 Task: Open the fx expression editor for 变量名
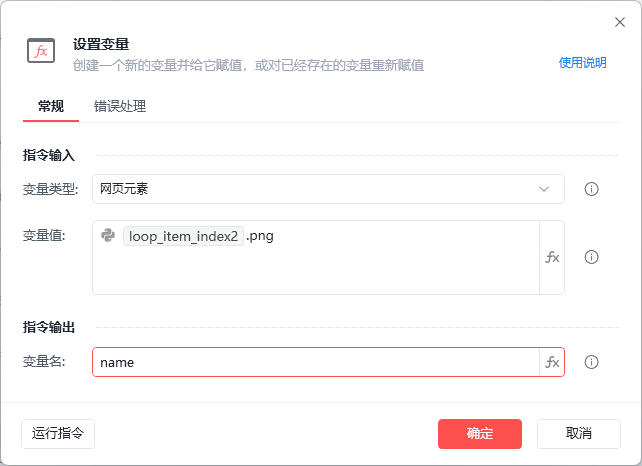click(x=552, y=362)
